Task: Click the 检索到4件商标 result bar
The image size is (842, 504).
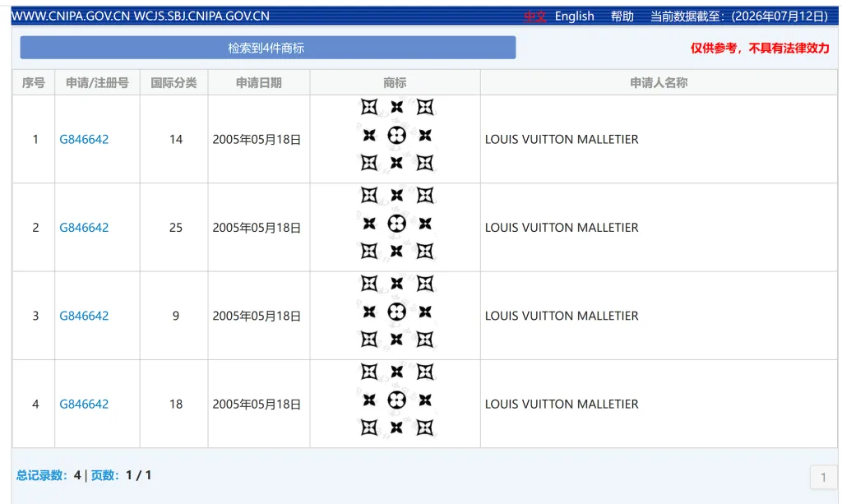Action: coord(268,48)
